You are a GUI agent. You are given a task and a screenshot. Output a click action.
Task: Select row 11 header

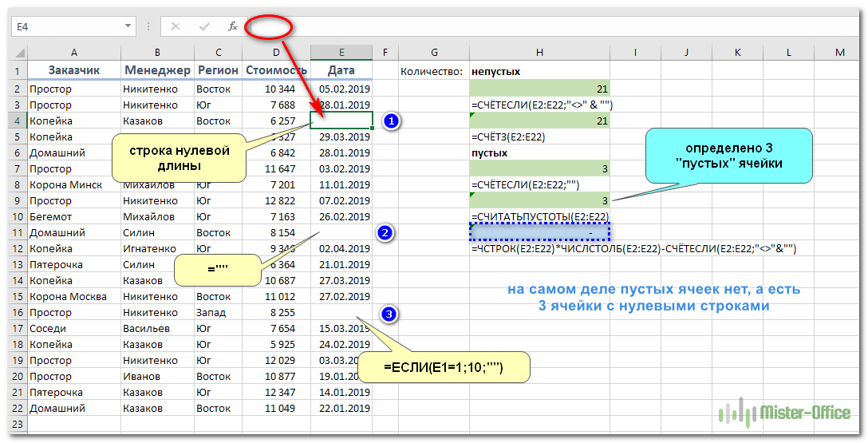pyautogui.click(x=17, y=233)
